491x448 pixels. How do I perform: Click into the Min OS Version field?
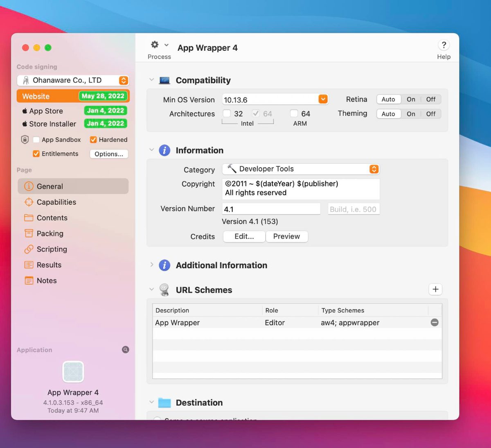pyautogui.click(x=270, y=100)
